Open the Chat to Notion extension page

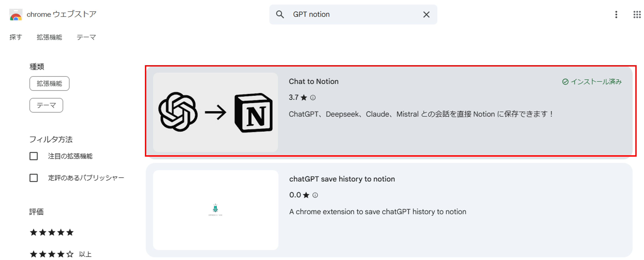(314, 81)
